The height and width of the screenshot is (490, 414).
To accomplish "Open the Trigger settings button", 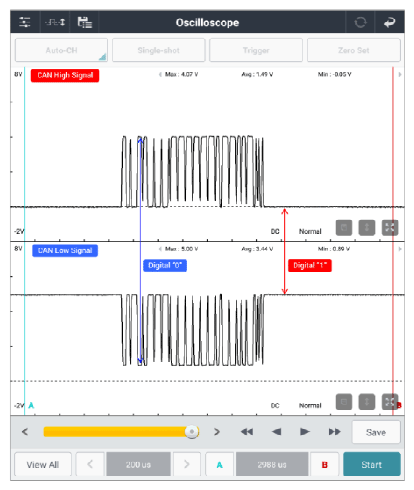I will pos(256,50).
